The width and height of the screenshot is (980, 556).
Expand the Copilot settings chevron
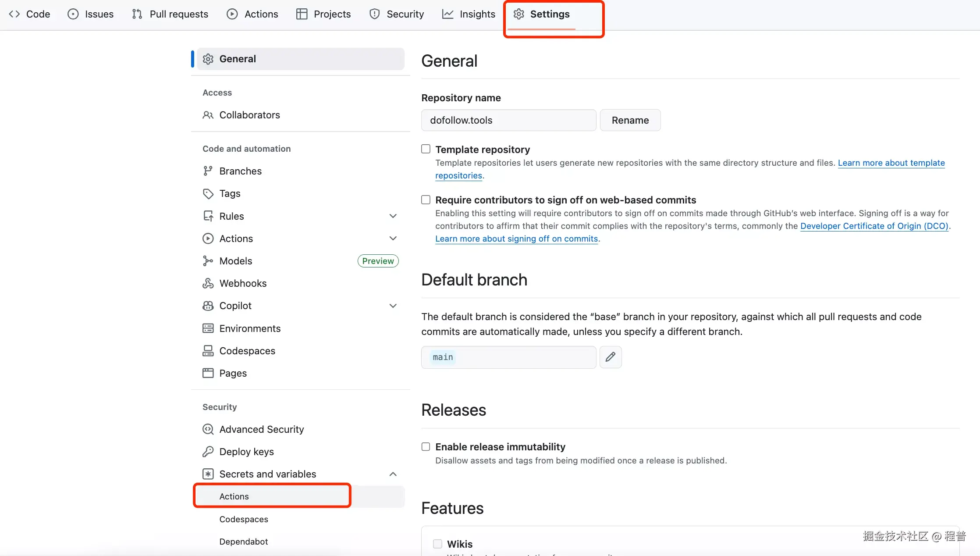[393, 306]
